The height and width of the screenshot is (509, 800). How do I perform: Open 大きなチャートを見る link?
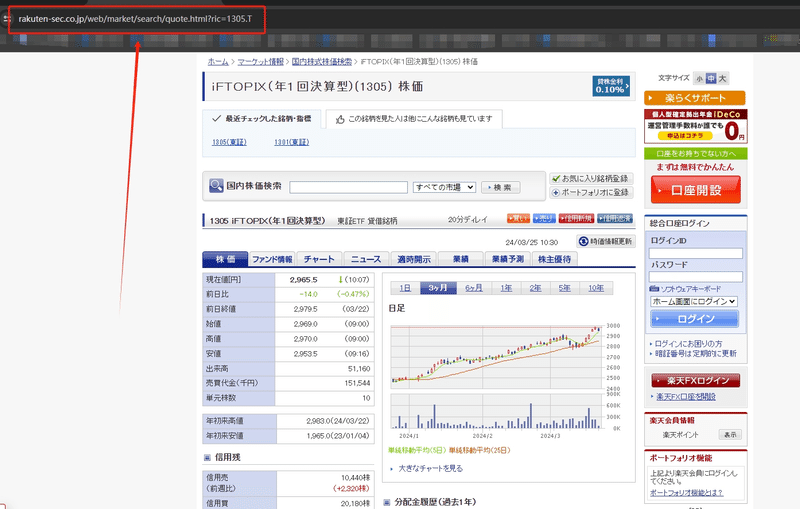point(430,468)
